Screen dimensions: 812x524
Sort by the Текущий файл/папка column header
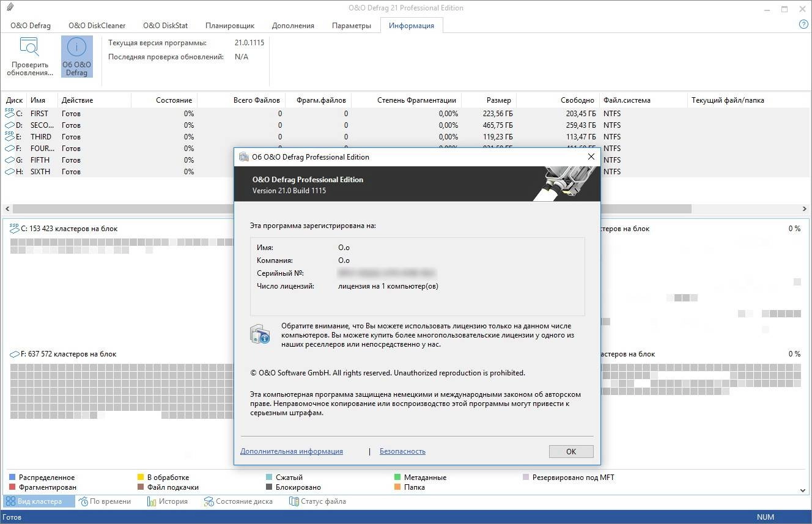coord(748,100)
